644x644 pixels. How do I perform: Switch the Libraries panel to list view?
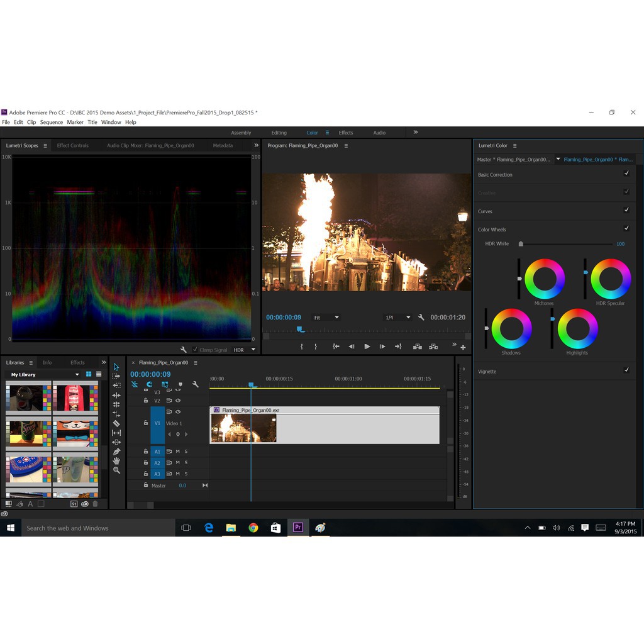tap(99, 374)
